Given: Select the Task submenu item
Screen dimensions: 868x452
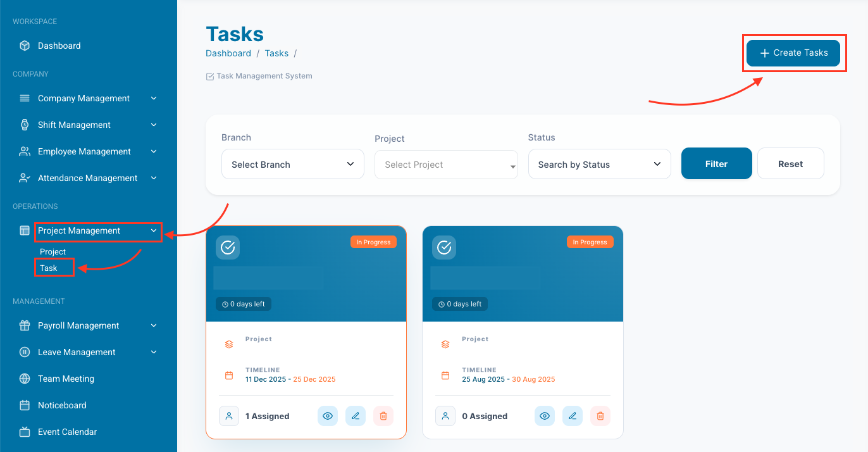Looking at the screenshot, I should (x=49, y=268).
